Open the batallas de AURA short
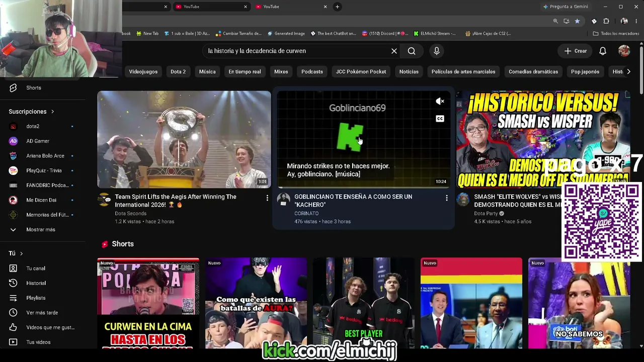The height and width of the screenshot is (362, 644). (256, 303)
